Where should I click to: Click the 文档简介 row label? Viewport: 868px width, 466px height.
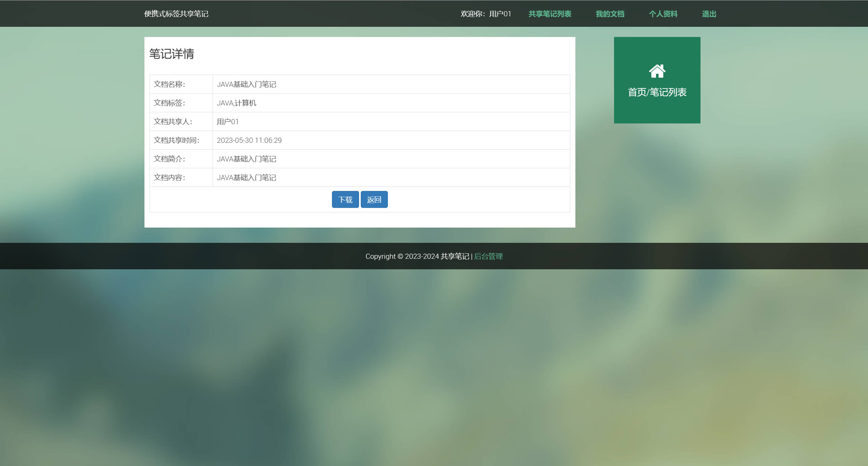click(x=170, y=159)
